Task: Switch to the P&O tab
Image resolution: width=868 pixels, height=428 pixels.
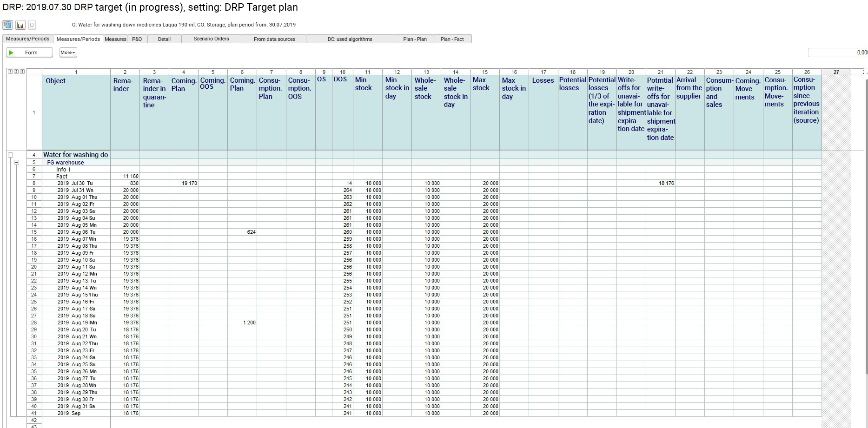Action: click(x=137, y=39)
